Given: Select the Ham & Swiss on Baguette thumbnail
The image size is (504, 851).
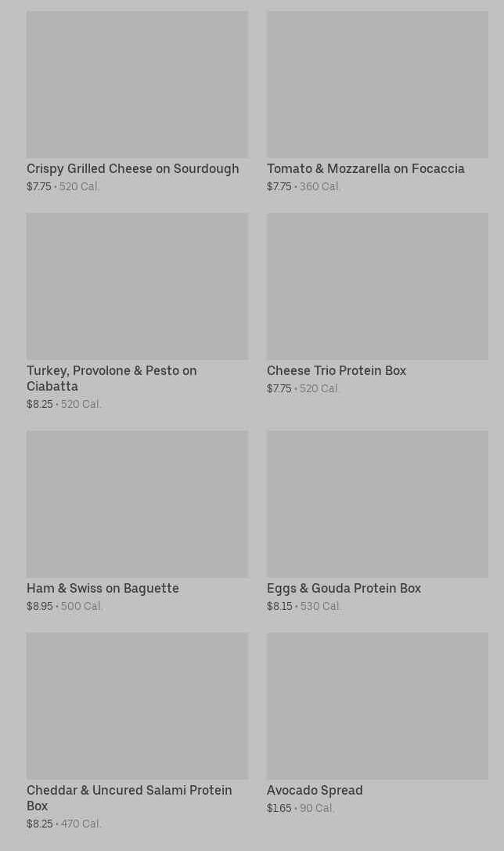Looking at the screenshot, I should pos(137,504).
